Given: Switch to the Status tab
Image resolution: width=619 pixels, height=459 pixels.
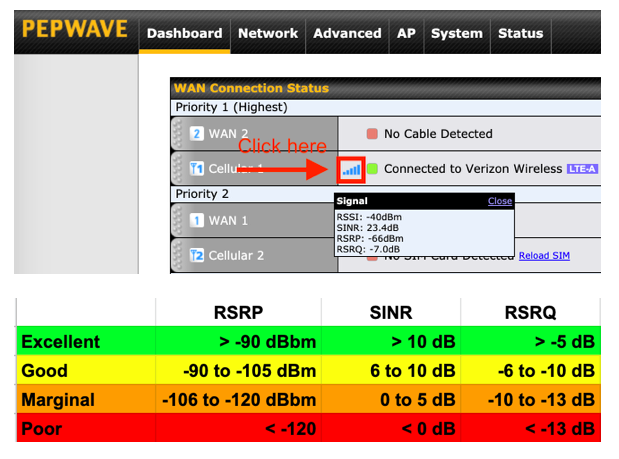Looking at the screenshot, I should [520, 33].
